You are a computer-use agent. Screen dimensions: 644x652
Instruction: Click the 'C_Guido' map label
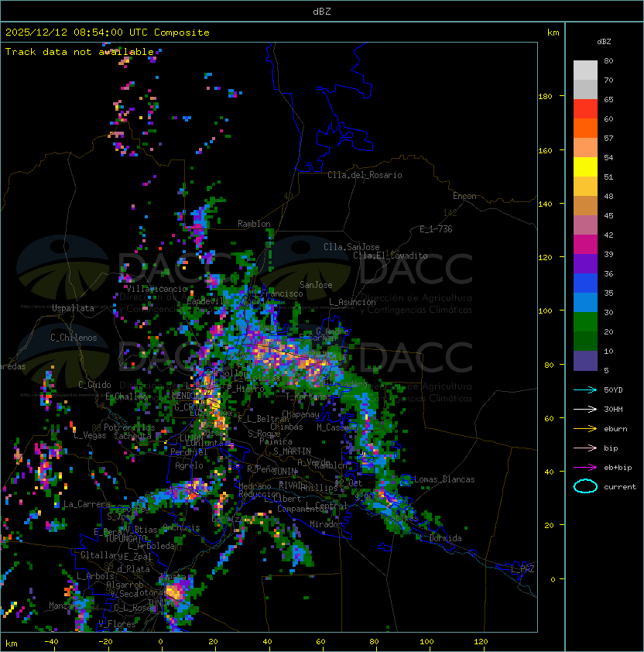(x=94, y=385)
